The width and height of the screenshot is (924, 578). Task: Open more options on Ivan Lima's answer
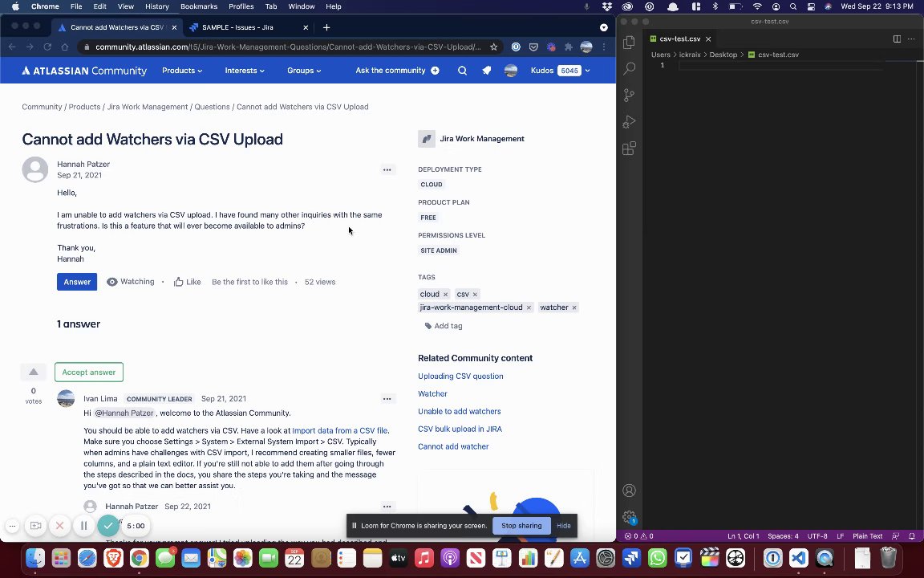(x=387, y=399)
